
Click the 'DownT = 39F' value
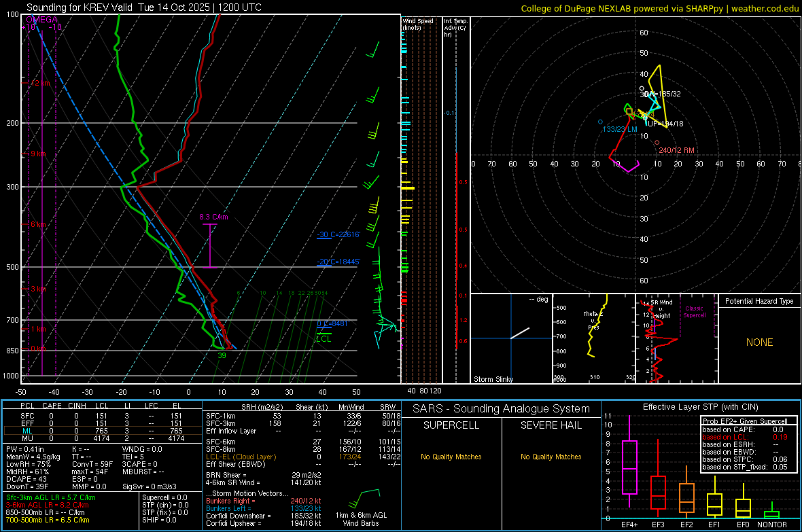click(x=27, y=486)
